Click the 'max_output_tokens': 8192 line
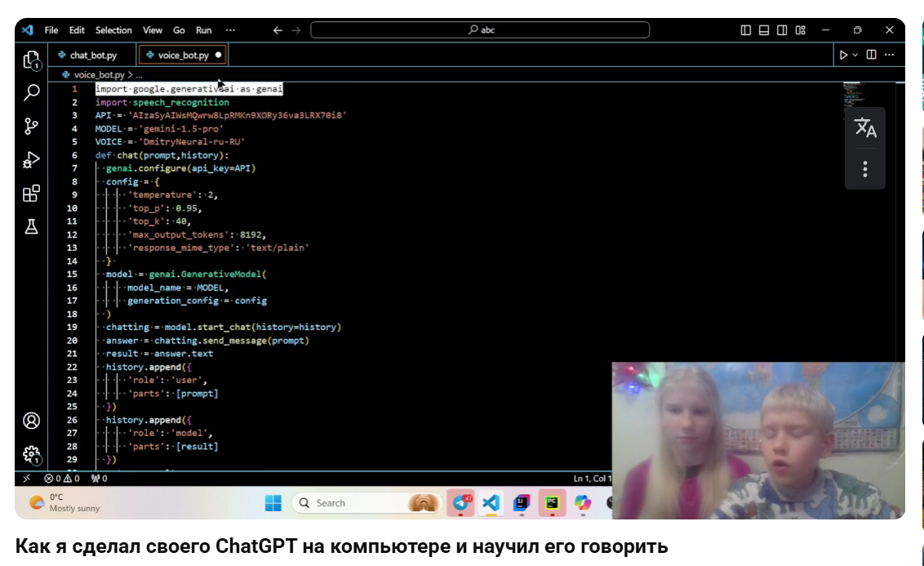 197,234
